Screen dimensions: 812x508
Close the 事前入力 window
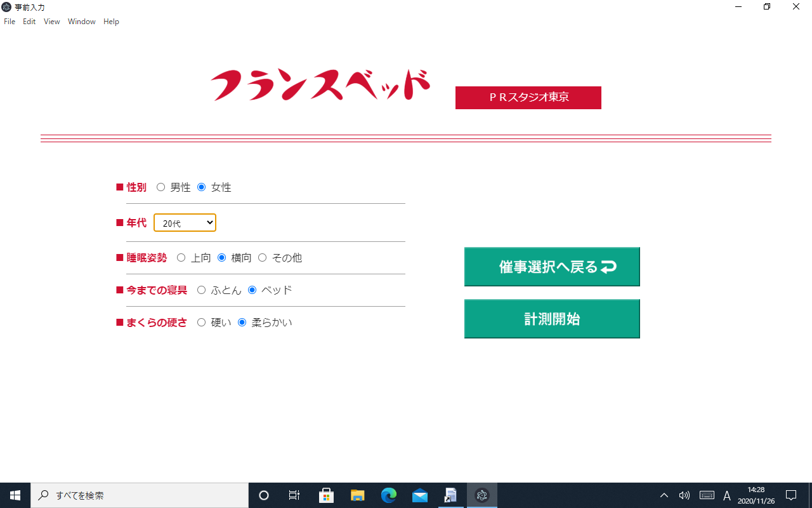point(796,7)
